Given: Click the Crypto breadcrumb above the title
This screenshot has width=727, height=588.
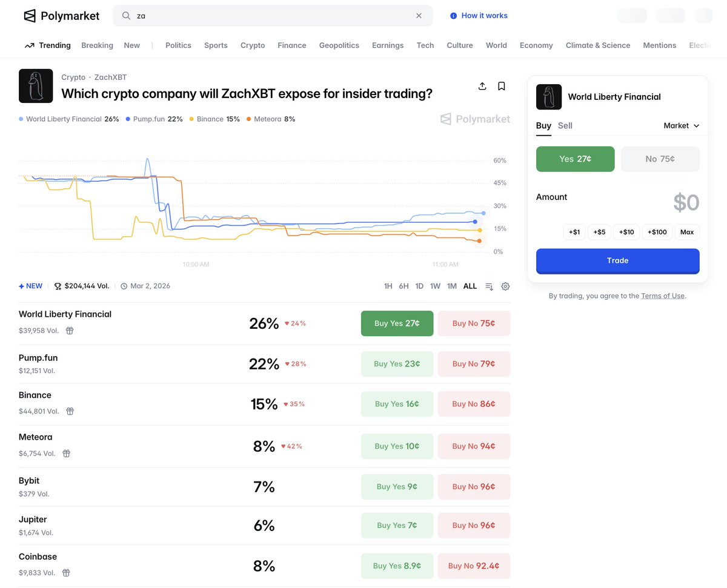Looking at the screenshot, I should click(x=73, y=78).
